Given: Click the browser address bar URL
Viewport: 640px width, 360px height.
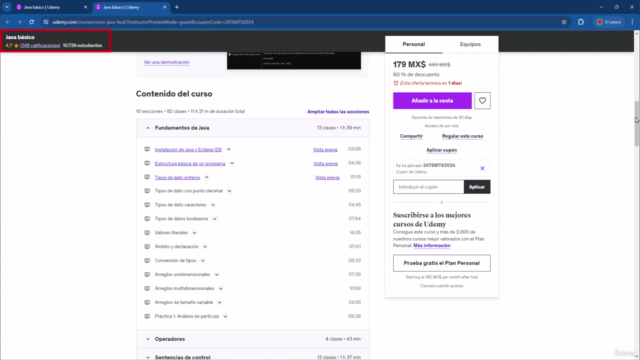Looking at the screenshot, I should point(153,22).
